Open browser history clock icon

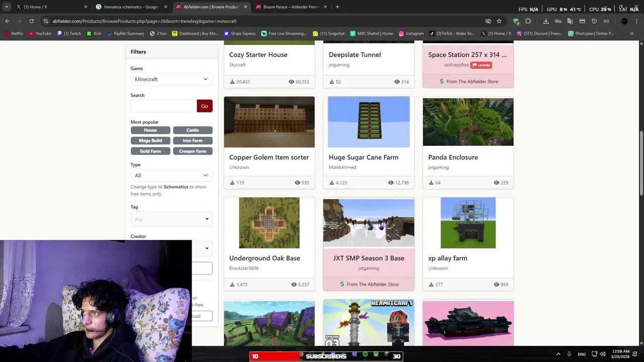594,21
